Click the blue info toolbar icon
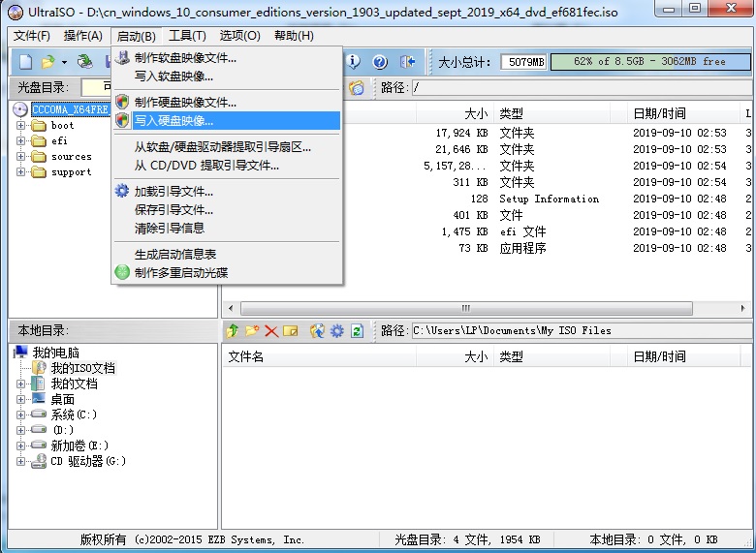756x553 pixels. [x=354, y=61]
